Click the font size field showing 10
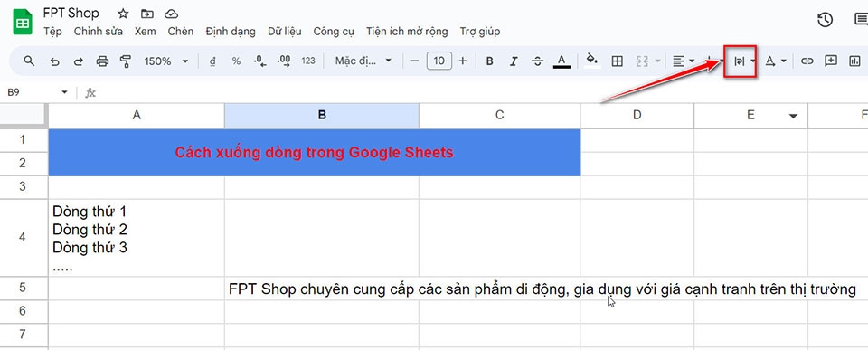 point(439,61)
